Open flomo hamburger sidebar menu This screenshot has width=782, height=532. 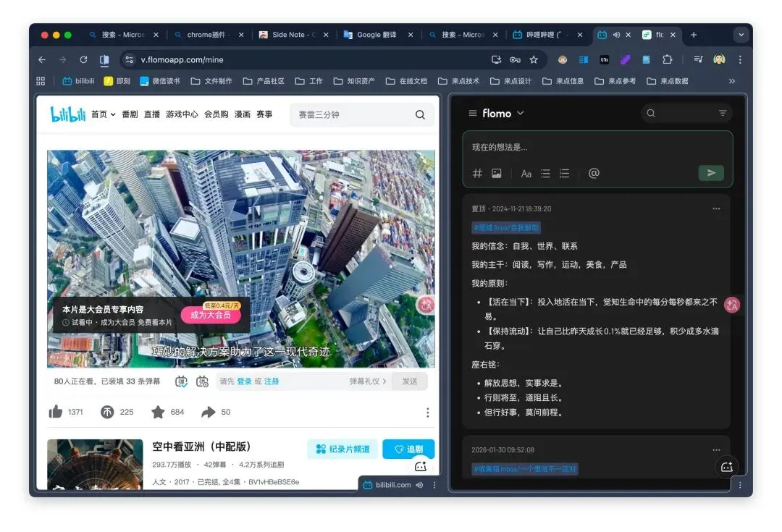[x=472, y=113]
